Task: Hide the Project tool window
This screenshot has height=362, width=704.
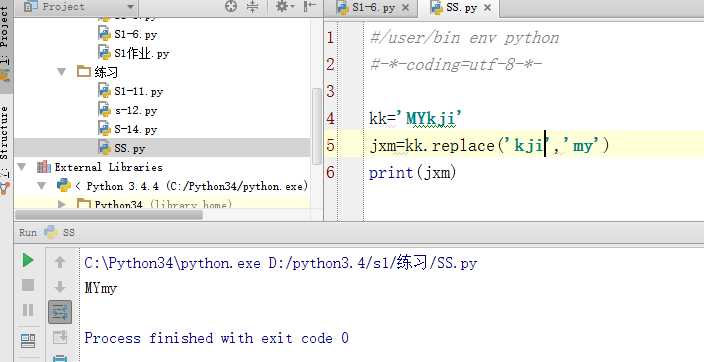Action: [310, 6]
